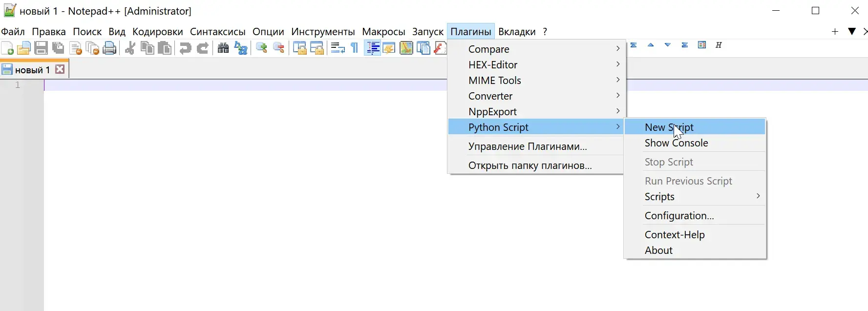
Task: Expand the HEX-Editor submenu
Action: [x=536, y=64]
